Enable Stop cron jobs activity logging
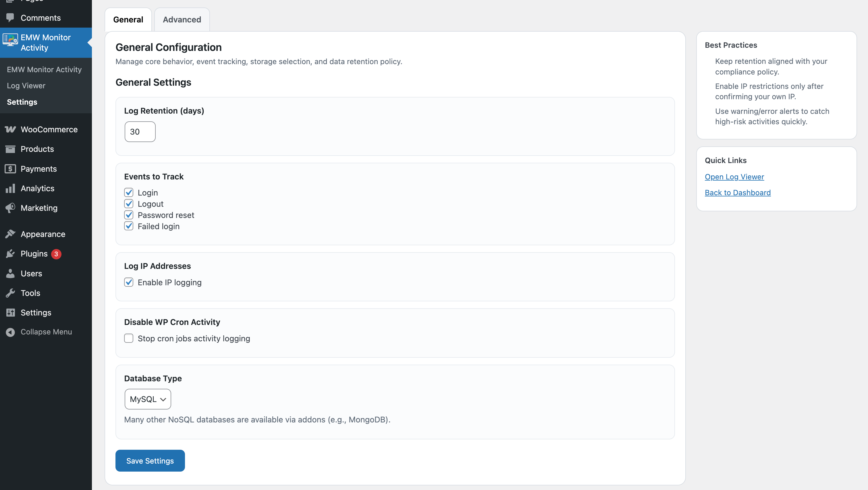Image resolution: width=868 pixels, height=490 pixels. tap(129, 338)
